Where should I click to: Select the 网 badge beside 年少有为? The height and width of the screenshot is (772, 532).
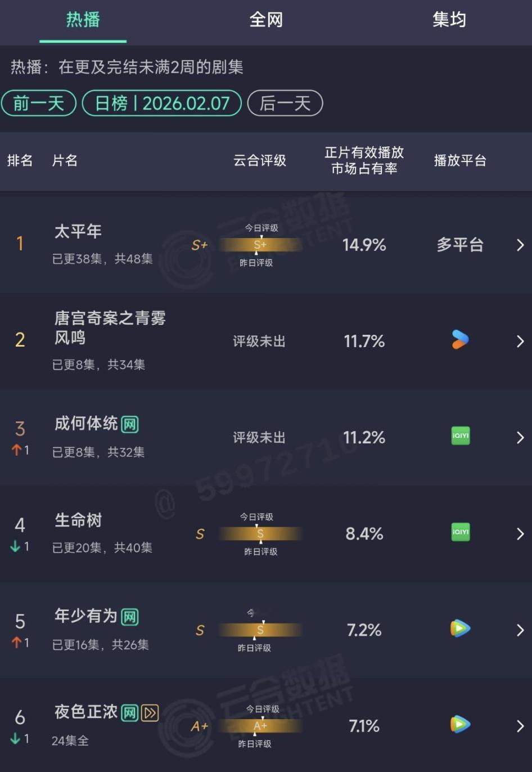click(128, 616)
